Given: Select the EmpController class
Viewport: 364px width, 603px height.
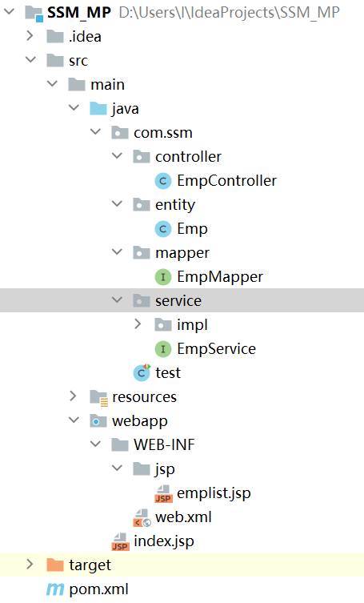Looking at the screenshot, I should tap(226, 181).
